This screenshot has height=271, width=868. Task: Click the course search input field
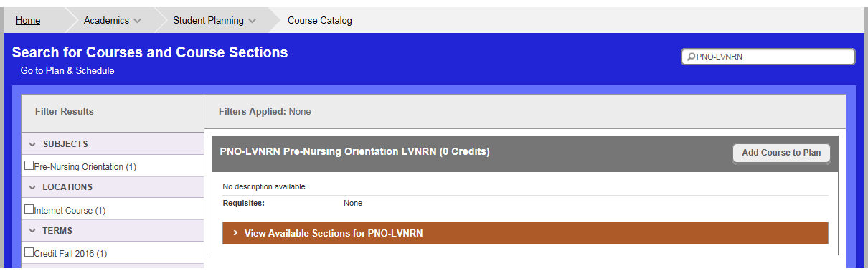pos(768,57)
